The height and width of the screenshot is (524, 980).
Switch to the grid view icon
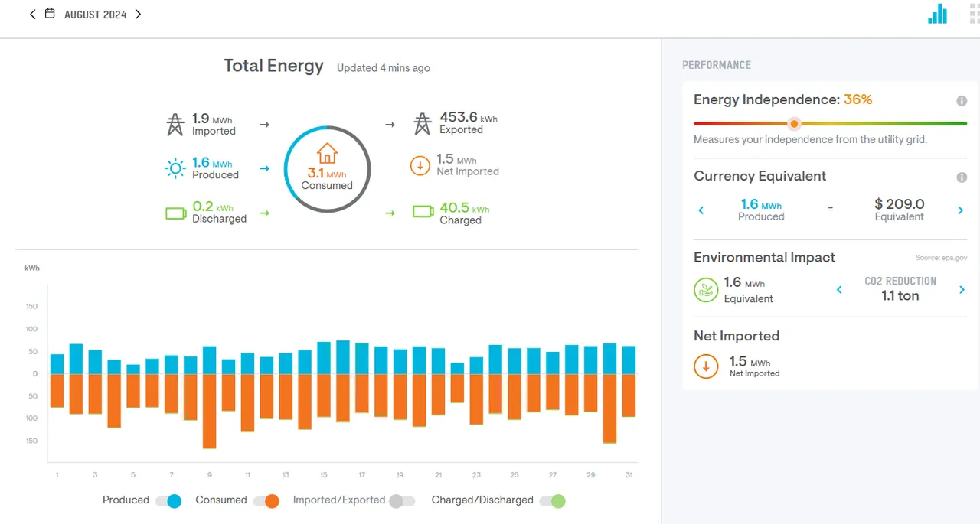(975, 14)
